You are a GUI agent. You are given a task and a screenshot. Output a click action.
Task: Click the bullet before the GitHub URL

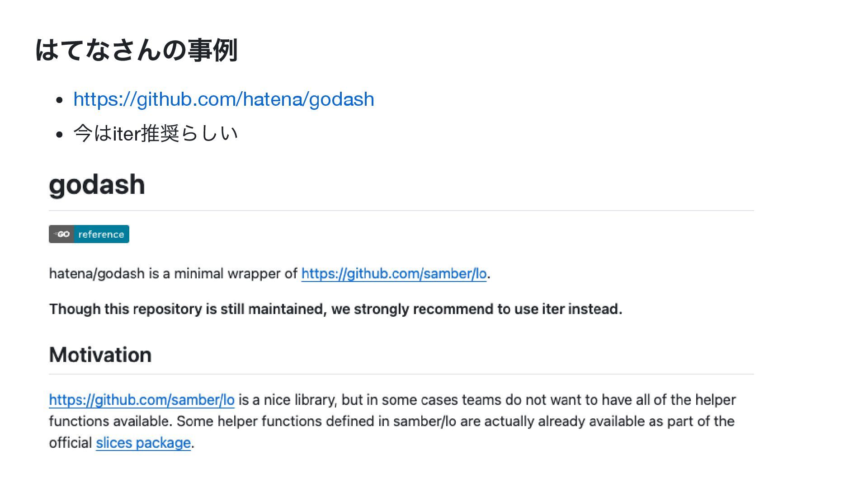59,100
